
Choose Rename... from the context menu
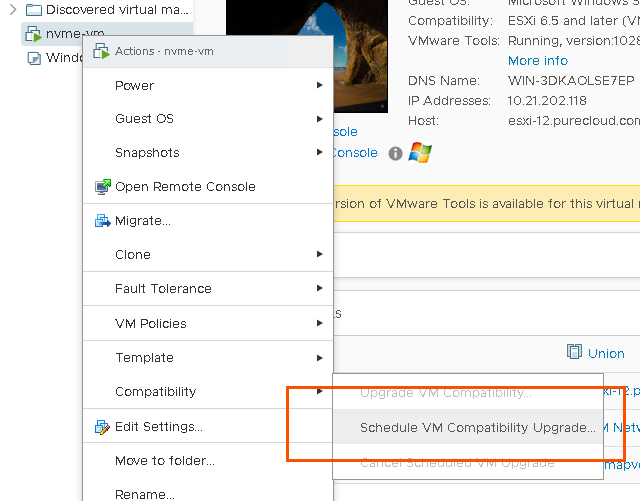(208, 492)
